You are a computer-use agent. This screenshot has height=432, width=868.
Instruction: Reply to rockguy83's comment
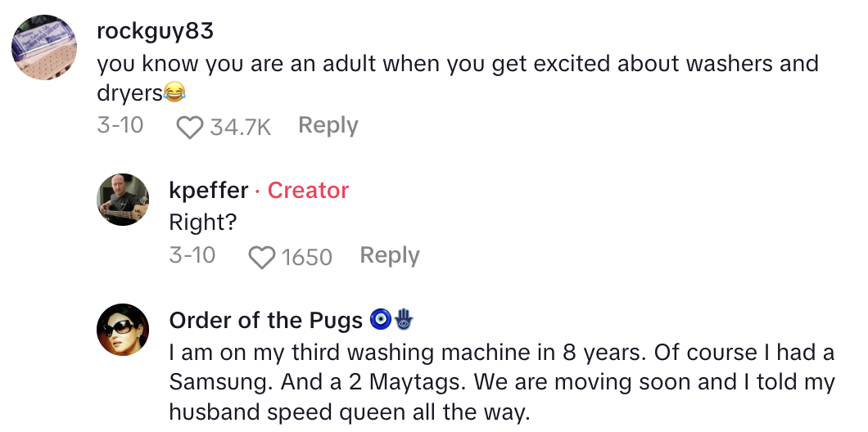pos(328,125)
